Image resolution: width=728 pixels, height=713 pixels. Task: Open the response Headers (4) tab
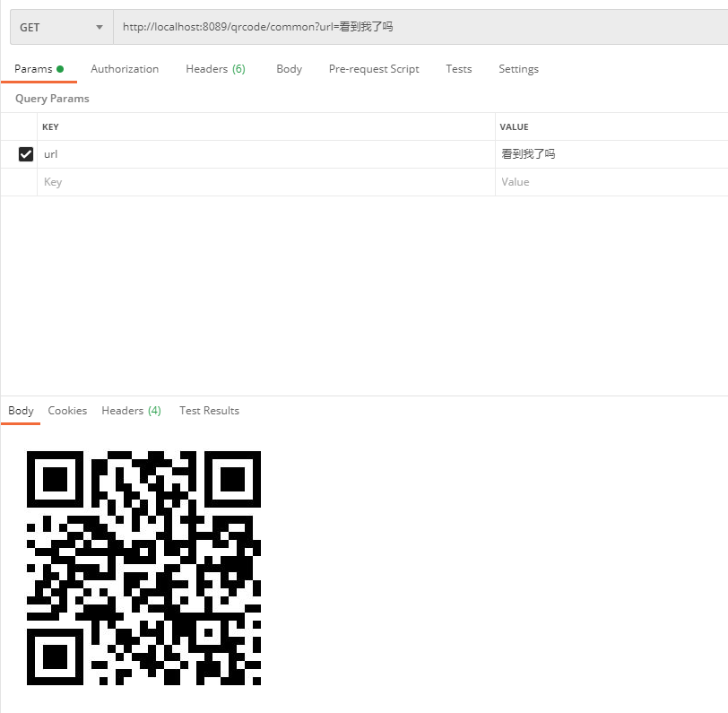click(132, 411)
